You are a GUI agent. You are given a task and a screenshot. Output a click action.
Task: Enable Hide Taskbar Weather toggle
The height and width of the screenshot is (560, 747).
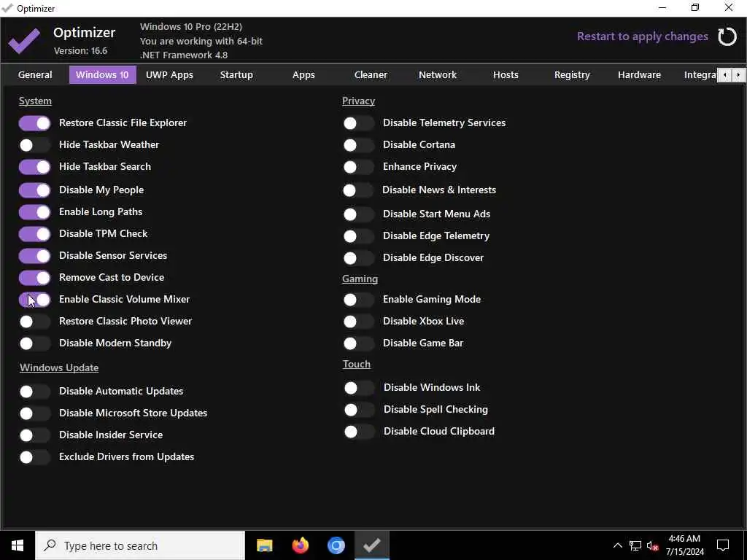35,145
